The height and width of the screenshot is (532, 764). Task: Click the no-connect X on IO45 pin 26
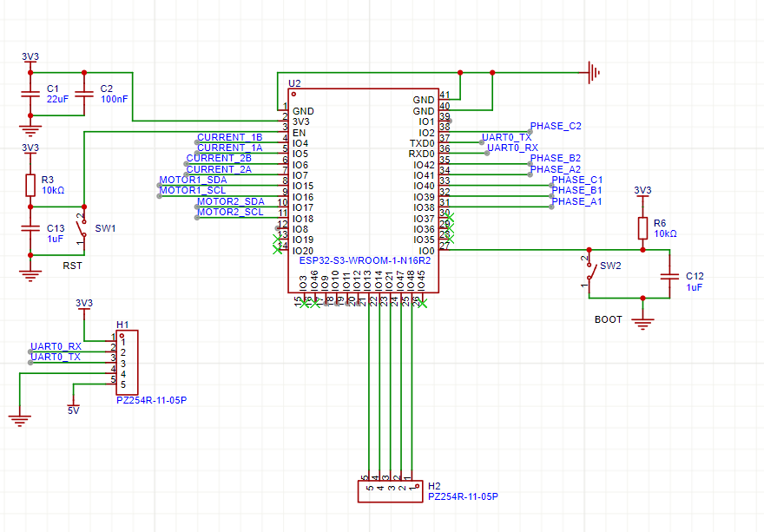423,304
